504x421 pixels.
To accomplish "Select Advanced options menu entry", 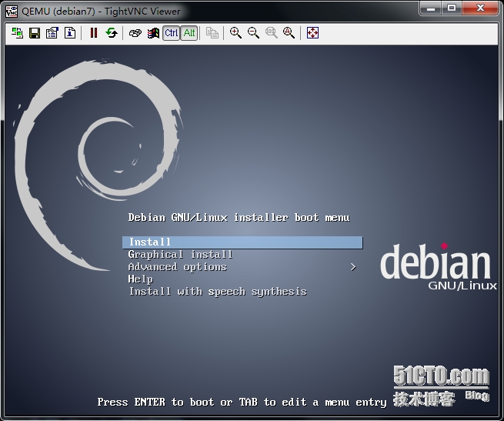I will pyautogui.click(x=178, y=267).
